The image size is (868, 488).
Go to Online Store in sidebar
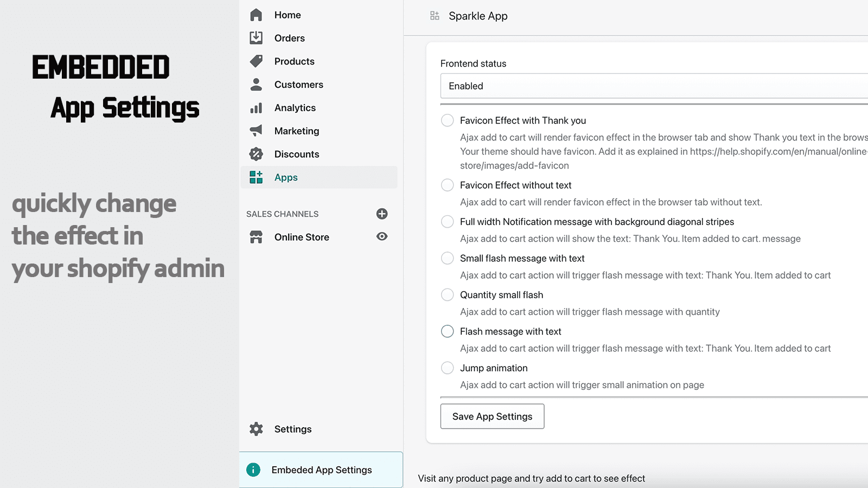(301, 237)
